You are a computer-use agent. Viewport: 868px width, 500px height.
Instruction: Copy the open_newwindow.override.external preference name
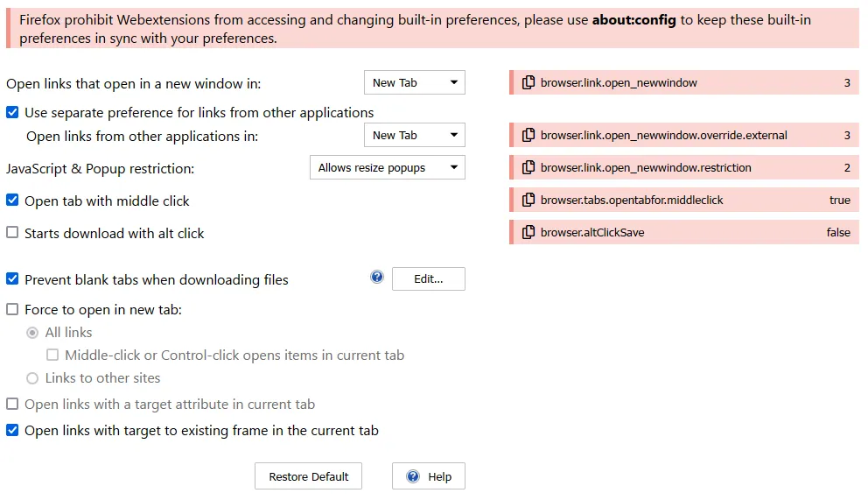click(528, 136)
